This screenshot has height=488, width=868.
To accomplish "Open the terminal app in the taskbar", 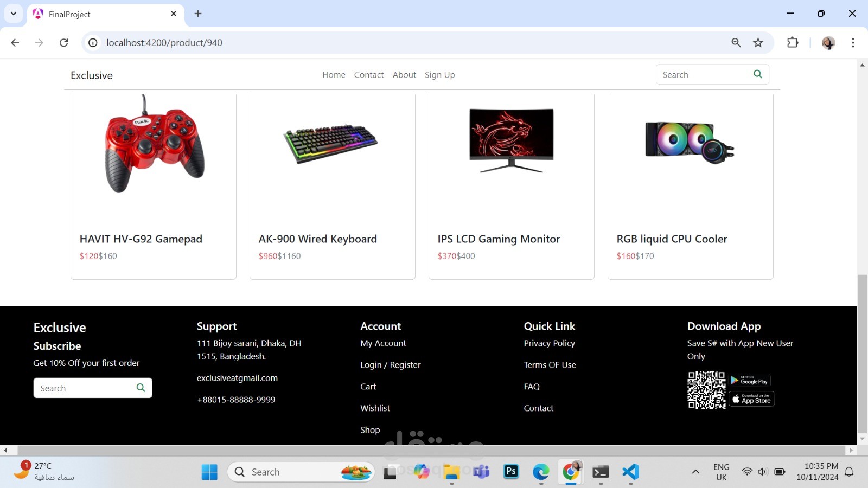I will click(601, 472).
